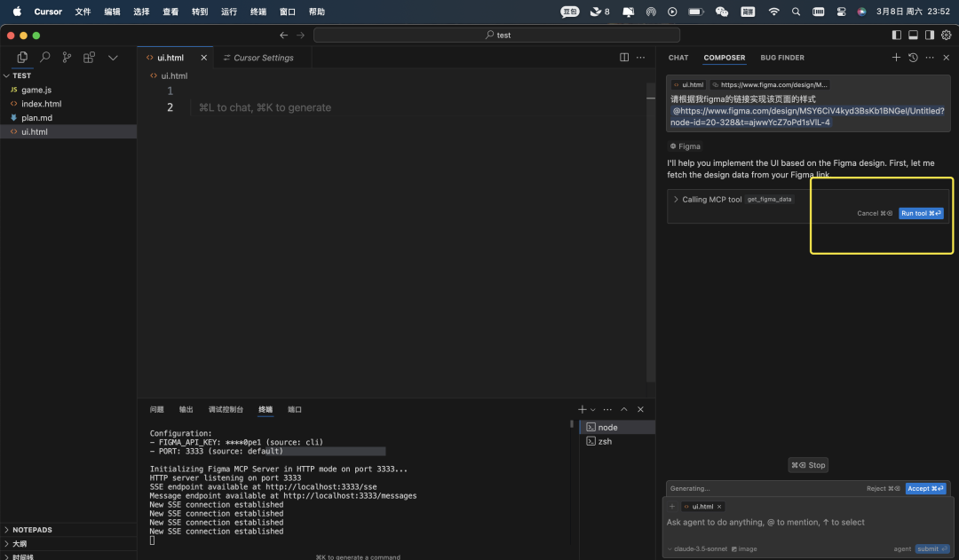The height and width of the screenshot is (560, 959).
Task: Click the Run tool button
Action: point(921,213)
